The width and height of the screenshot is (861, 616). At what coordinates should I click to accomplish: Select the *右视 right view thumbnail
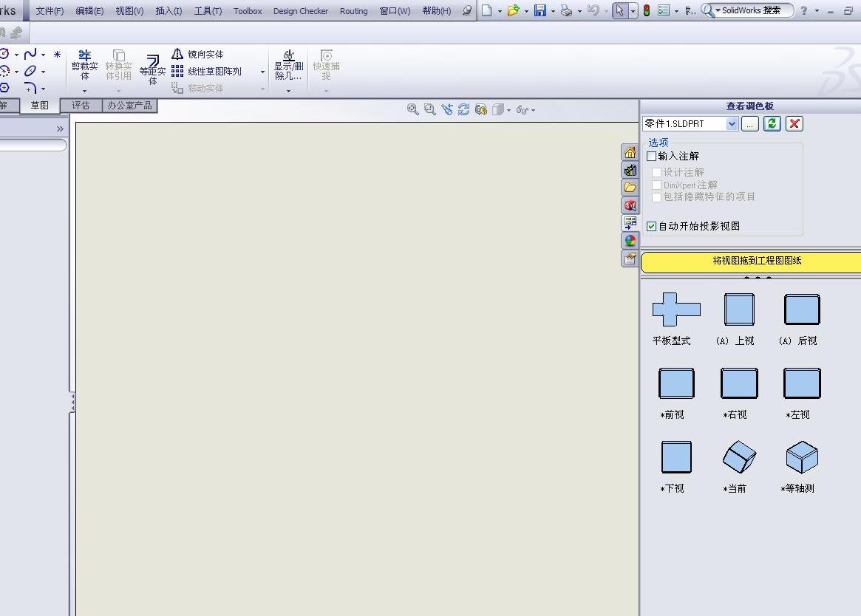pyautogui.click(x=739, y=383)
